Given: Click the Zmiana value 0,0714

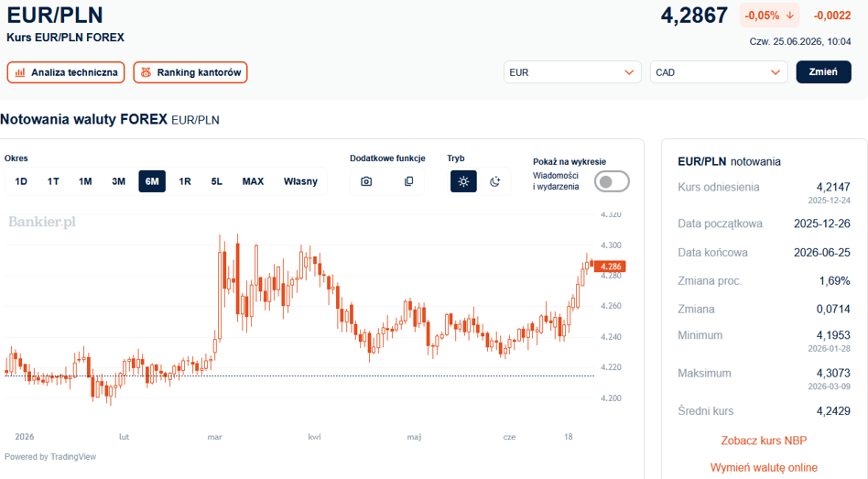Looking at the screenshot, I should (x=833, y=309).
